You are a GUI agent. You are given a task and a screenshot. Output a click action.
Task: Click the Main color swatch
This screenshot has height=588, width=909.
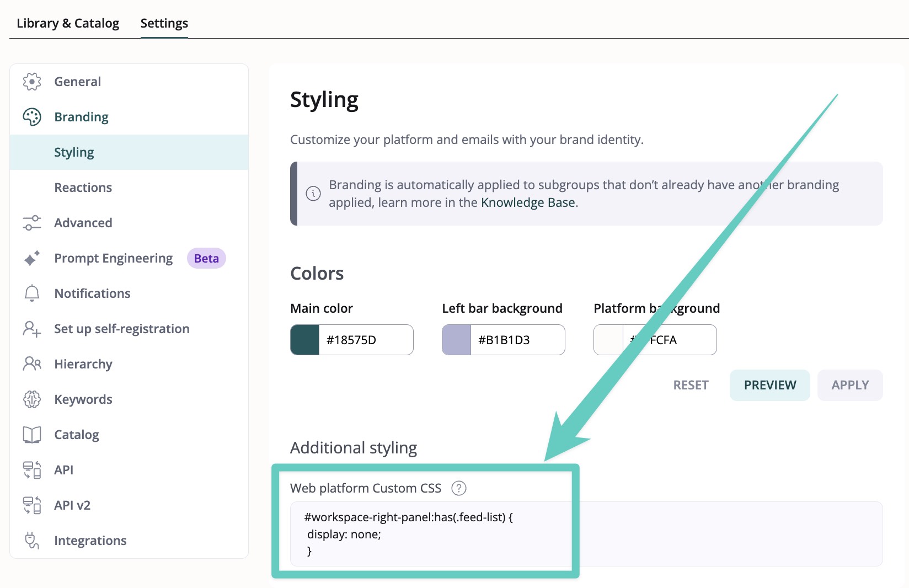(x=305, y=340)
